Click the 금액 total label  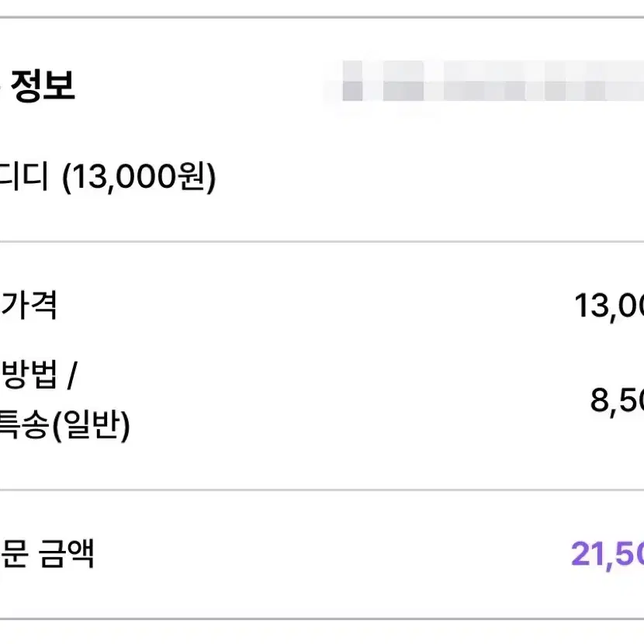coord(66,553)
